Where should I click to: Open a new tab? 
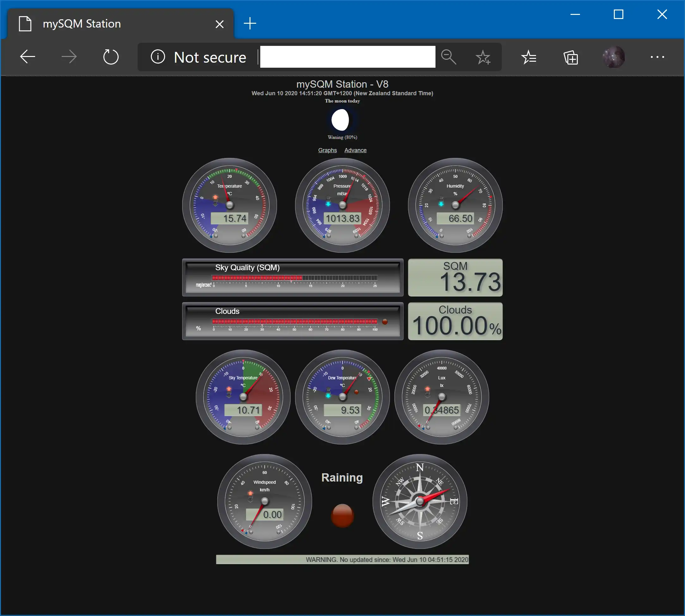click(250, 23)
